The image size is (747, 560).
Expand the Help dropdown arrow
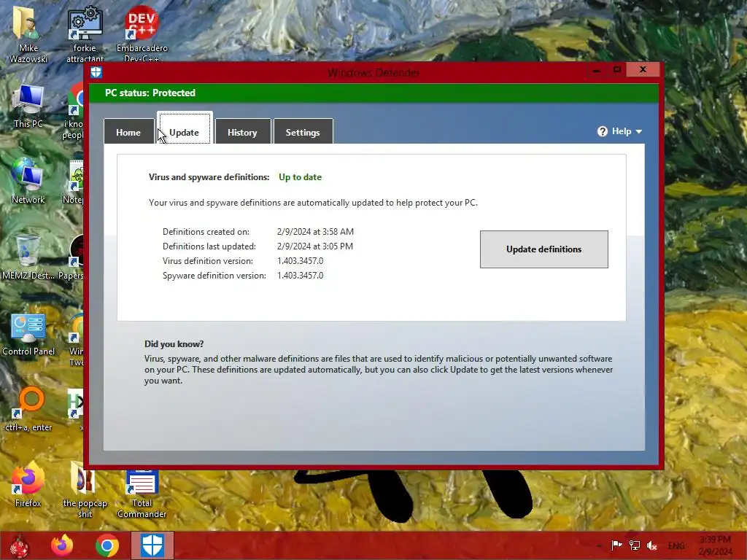(639, 131)
